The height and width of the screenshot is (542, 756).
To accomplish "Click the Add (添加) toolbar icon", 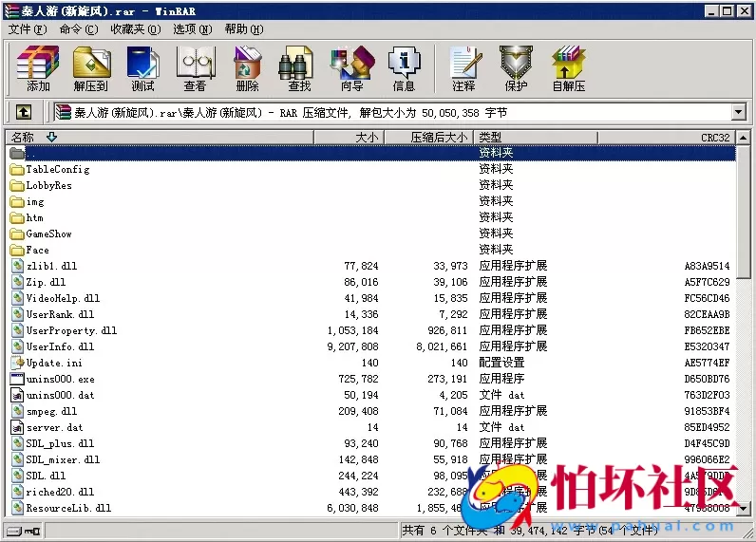I will pyautogui.click(x=38, y=68).
